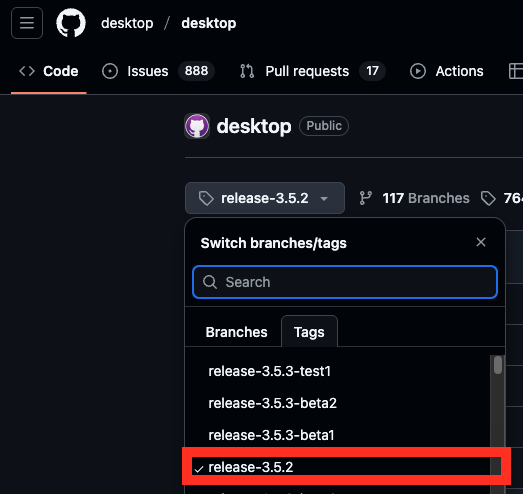Click the Pull requests count badge 17
The width and height of the screenshot is (523, 494).
pyautogui.click(x=372, y=71)
